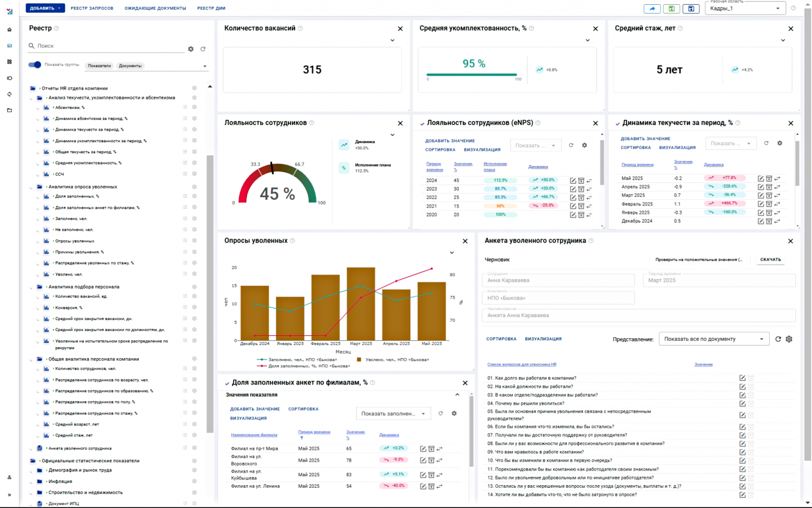The width and height of the screenshot is (812, 508).
Task: Click refresh icon in Динамика текучести widget
Action: (x=766, y=143)
